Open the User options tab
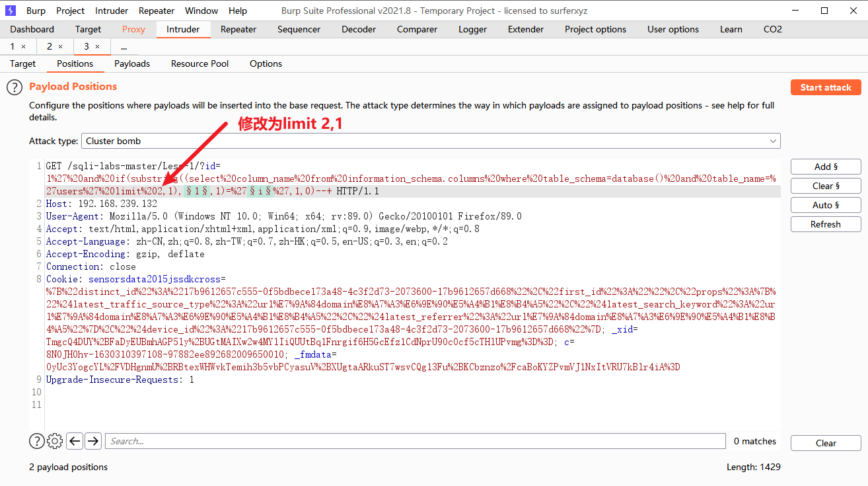Image resolution: width=868 pixels, height=486 pixels. [x=673, y=29]
